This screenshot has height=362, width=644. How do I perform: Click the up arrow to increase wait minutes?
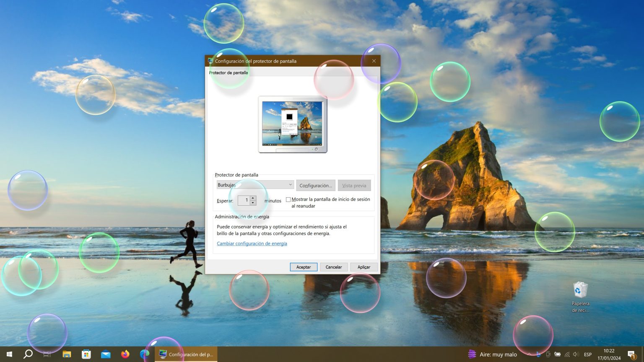click(253, 198)
